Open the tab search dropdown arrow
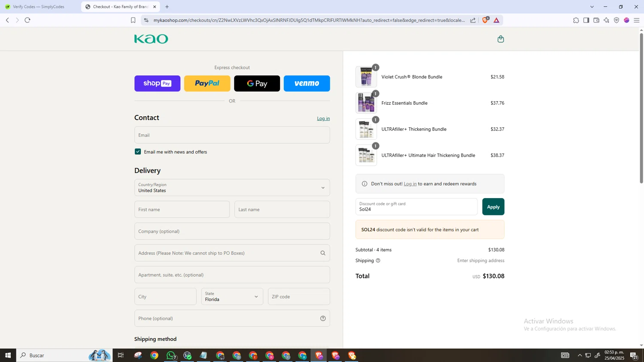644x362 pixels. click(x=592, y=7)
